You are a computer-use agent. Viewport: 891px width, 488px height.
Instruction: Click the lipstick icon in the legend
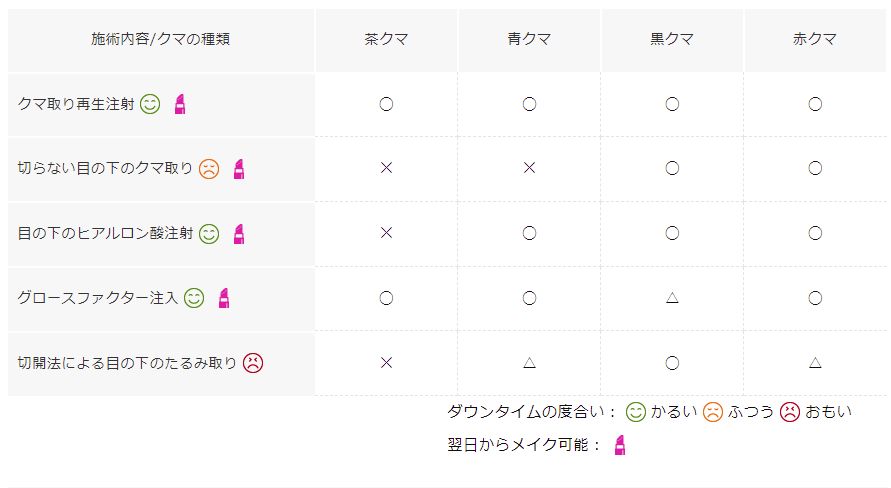[x=620, y=445]
